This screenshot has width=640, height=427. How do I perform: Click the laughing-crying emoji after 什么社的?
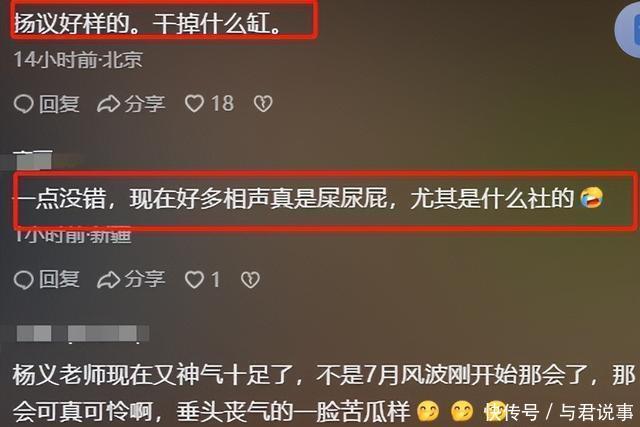coord(591,198)
